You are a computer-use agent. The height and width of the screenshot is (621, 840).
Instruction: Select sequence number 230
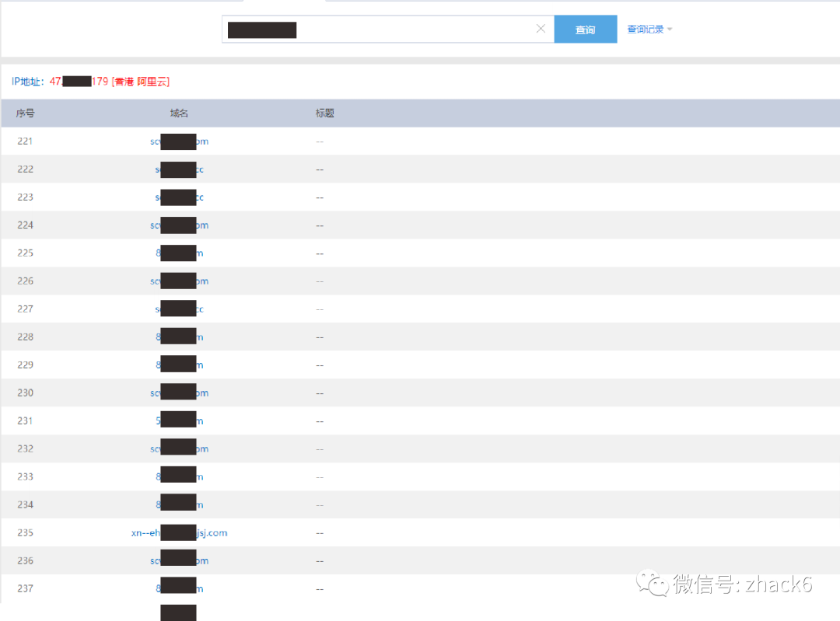[25, 392]
